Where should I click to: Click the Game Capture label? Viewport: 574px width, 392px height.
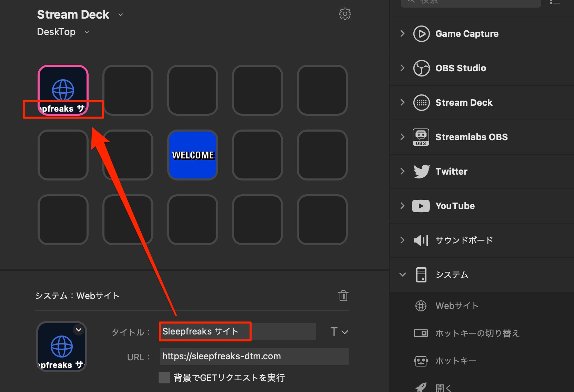pyautogui.click(x=467, y=34)
